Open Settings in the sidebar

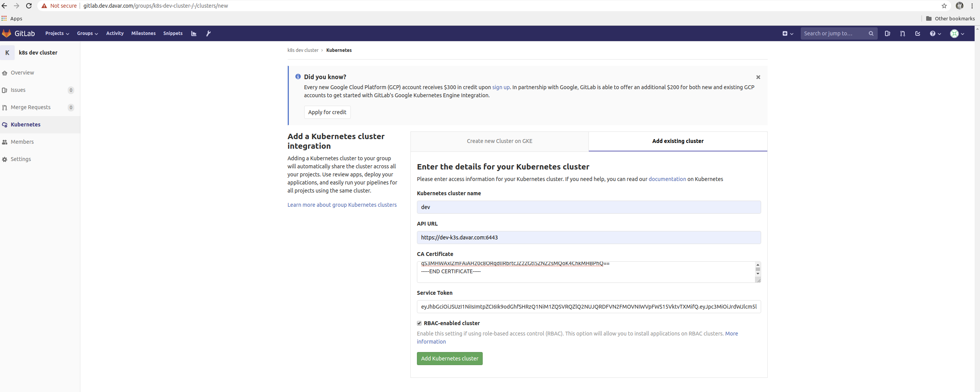tap(40, 159)
